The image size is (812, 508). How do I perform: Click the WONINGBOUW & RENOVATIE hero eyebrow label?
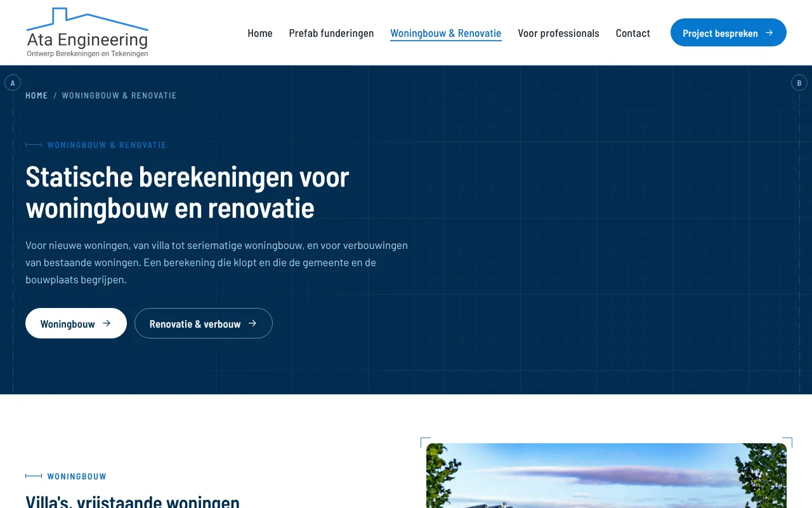pyautogui.click(x=107, y=145)
